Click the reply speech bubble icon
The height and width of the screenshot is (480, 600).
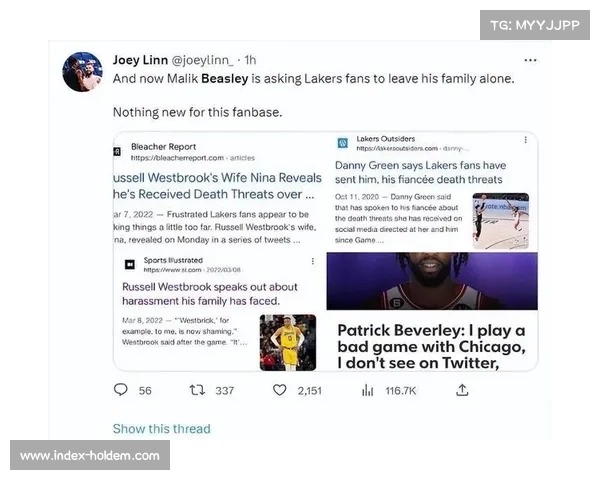tap(121, 390)
